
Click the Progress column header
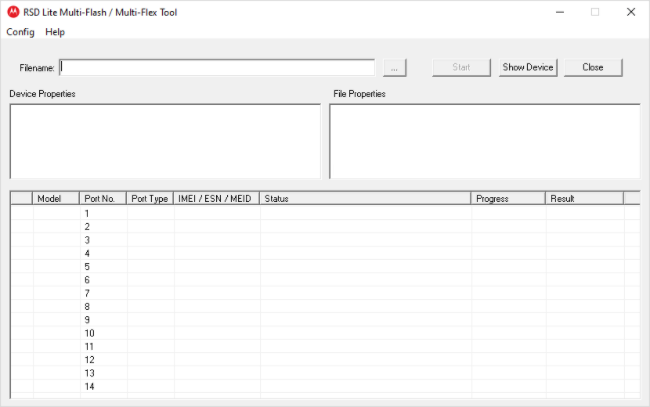click(x=508, y=199)
